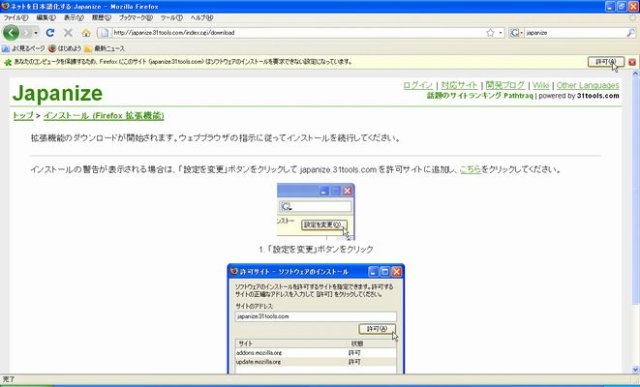
Task: Open the 表示 (View) menu
Action: coord(74,18)
